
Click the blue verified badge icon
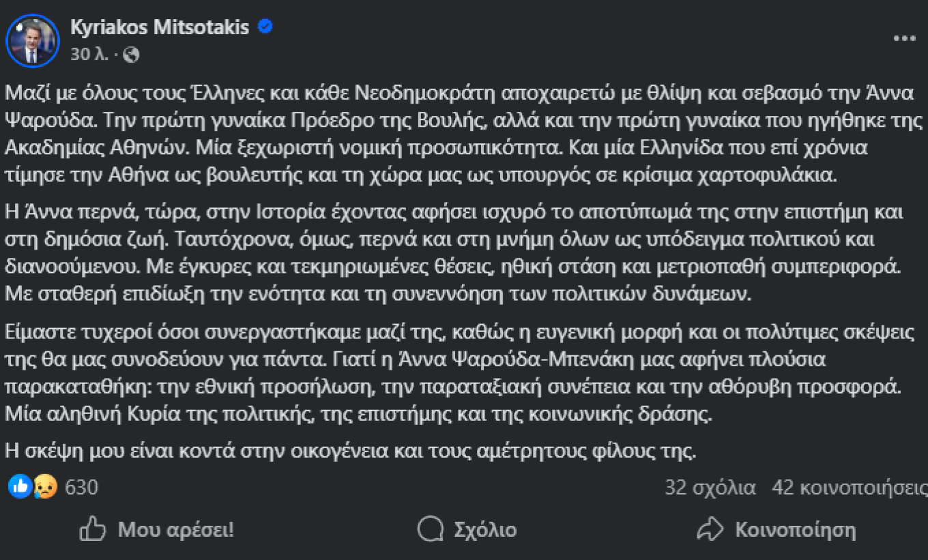tap(265, 27)
